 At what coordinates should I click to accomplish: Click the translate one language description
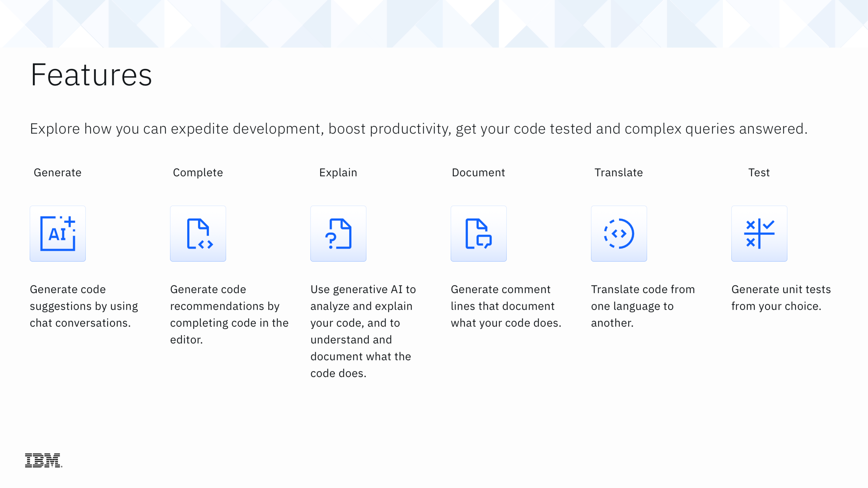point(643,306)
